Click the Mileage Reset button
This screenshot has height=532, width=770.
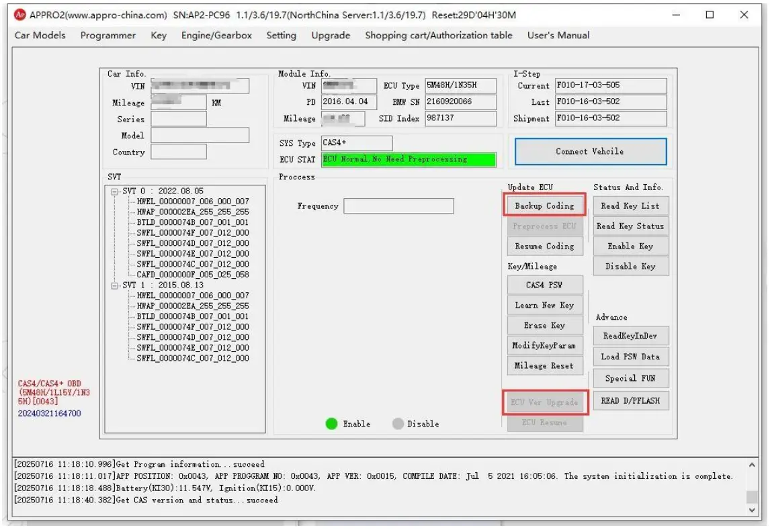click(545, 365)
